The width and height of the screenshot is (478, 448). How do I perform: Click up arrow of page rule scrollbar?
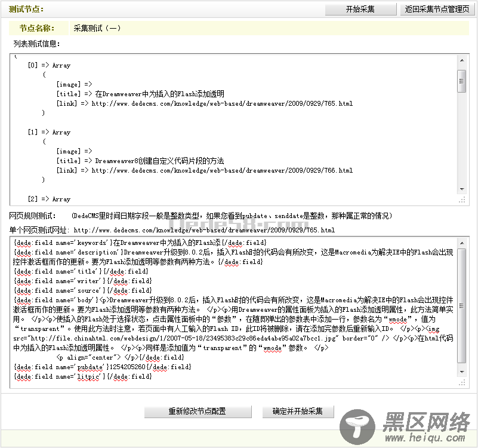click(462, 243)
